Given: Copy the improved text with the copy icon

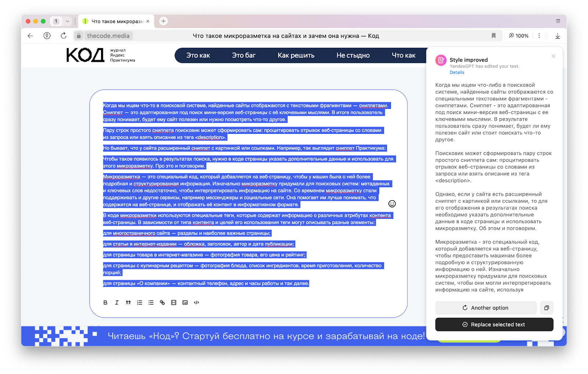Looking at the screenshot, I should pyautogui.click(x=546, y=308).
